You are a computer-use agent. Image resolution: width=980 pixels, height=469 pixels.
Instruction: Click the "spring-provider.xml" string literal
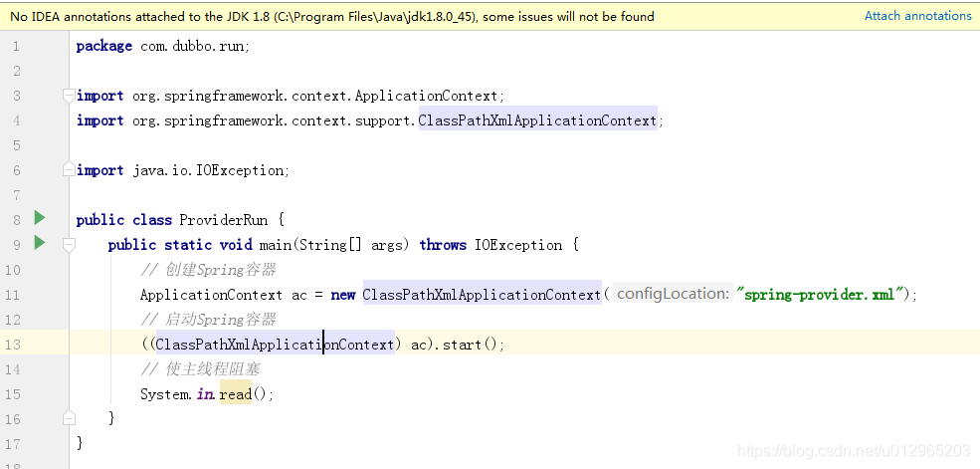tap(821, 295)
